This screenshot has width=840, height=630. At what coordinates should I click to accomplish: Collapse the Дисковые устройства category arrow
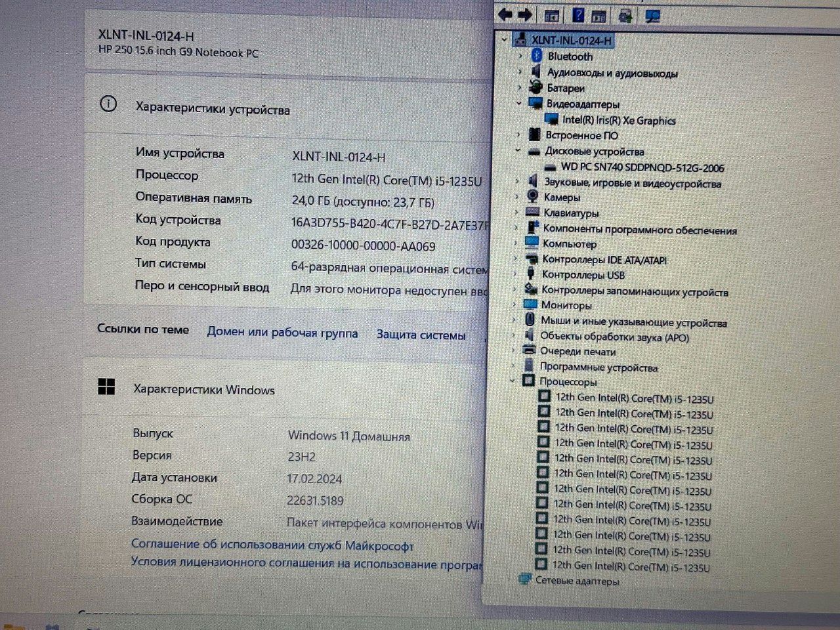pyautogui.click(x=518, y=150)
